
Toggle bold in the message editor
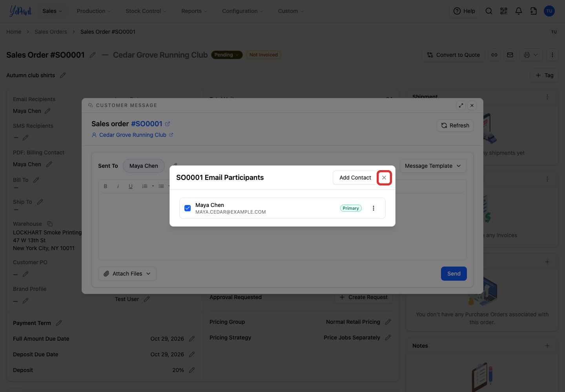tap(106, 186)
